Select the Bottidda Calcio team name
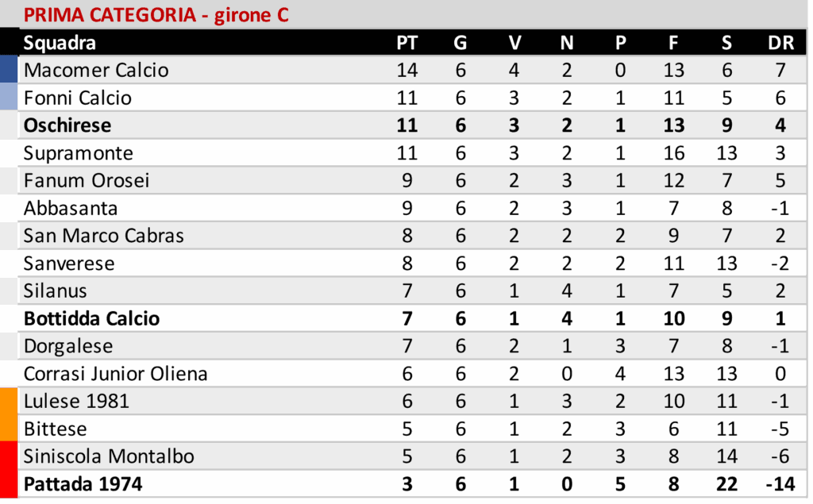 point(91,318)
